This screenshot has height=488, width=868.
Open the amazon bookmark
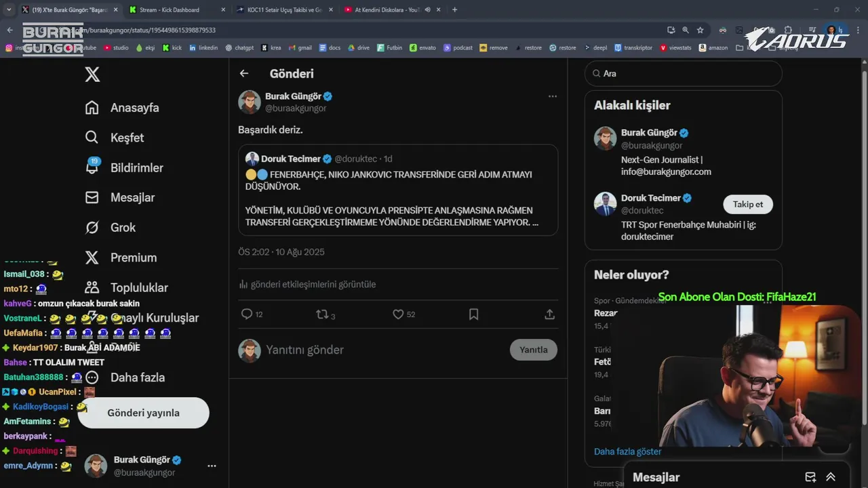pyautogui.click(x=713, y=48)
